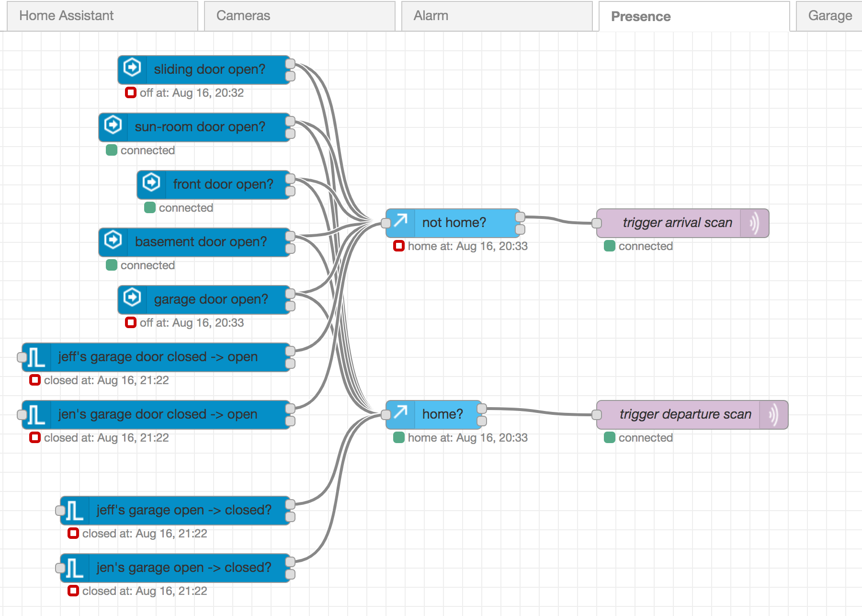Screen dimensions: 862x616
Task: Click the basement door open? node icon
Action: pyautogui.click(x=113, y=240)
